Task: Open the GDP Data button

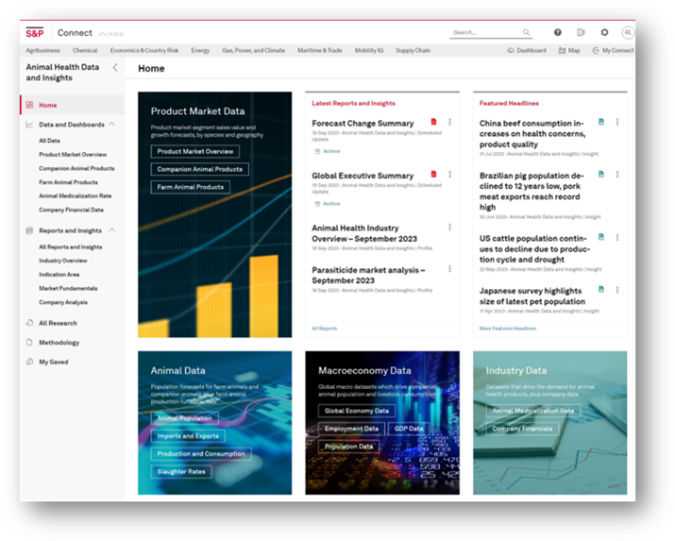Action: click(x=409, y=429)
